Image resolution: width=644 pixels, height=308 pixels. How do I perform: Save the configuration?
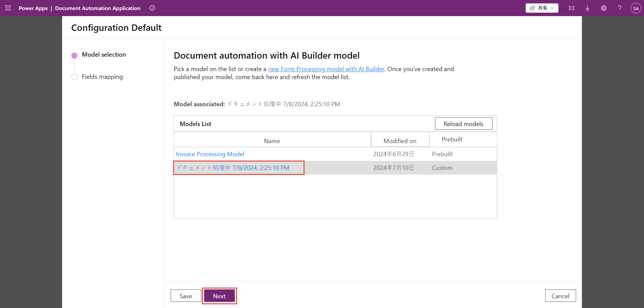(186, 296)
